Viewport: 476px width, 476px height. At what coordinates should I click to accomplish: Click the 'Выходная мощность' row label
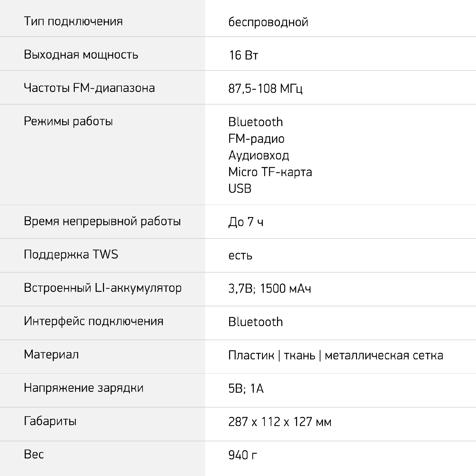(x=81, y=55)
